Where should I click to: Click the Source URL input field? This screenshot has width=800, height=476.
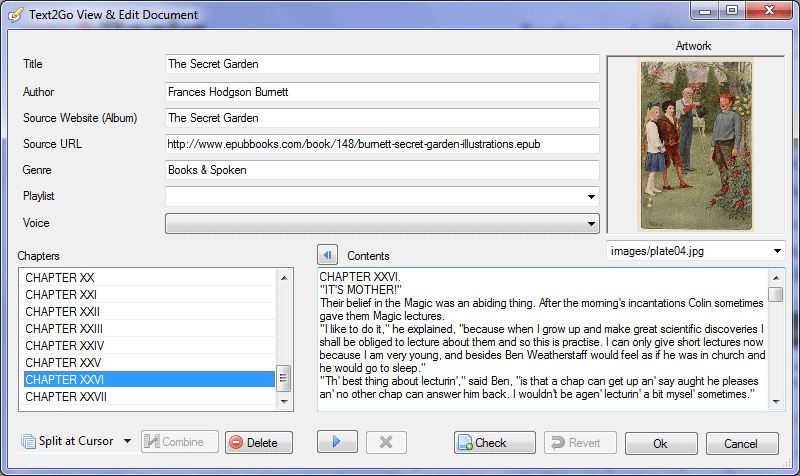(x=381, y=144)
